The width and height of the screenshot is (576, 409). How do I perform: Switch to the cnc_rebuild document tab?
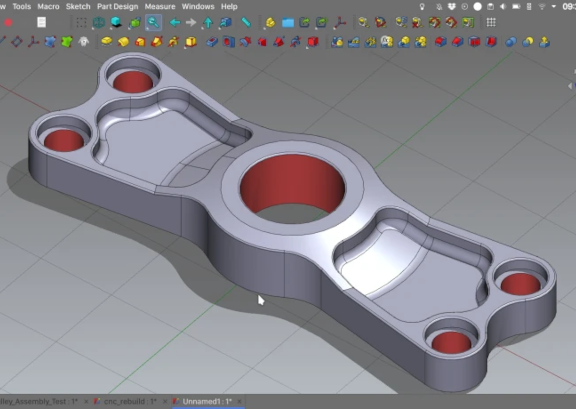coord(130,401)
